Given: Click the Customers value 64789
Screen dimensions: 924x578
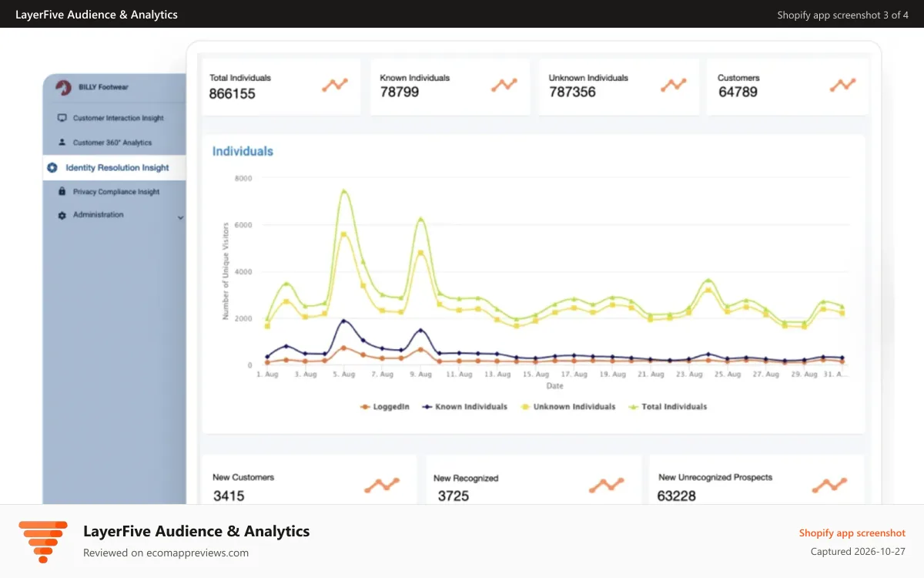Looking at the screenshot, I should (738, 92).
